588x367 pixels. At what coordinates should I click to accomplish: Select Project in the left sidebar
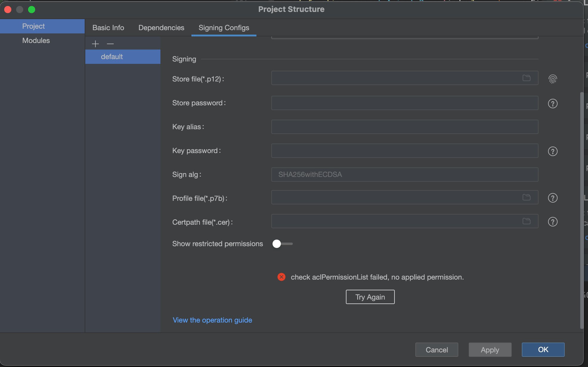[42, 26]
